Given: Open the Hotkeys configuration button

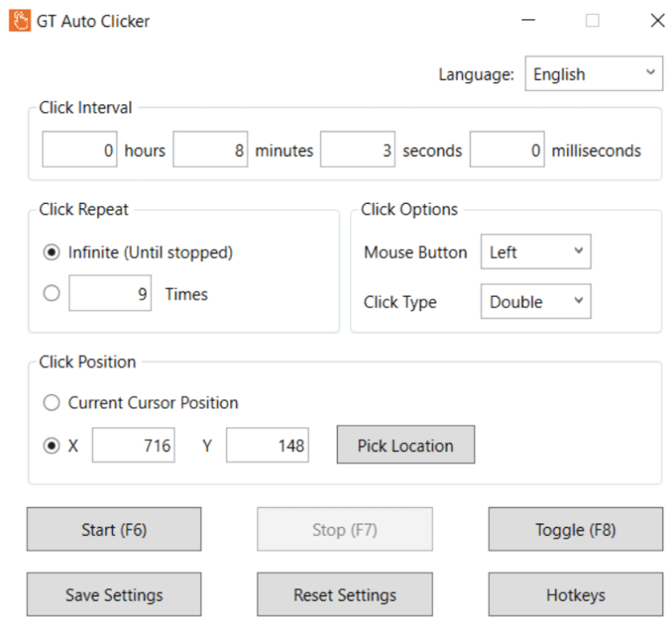Looking at the screenshot, I should click(575, 595).
